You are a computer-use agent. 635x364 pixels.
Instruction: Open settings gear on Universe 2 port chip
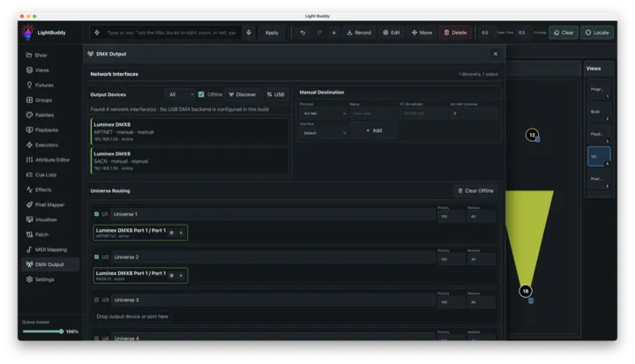click(x=172, y=276)
